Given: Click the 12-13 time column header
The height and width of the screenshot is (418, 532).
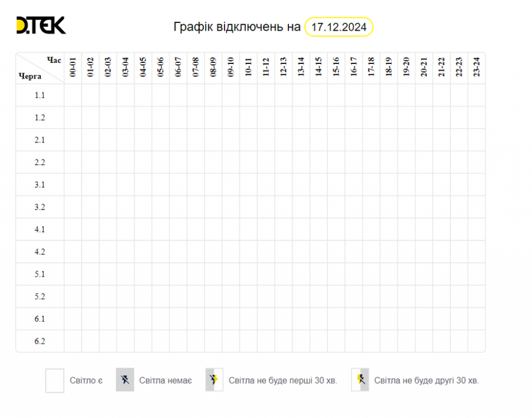Looking at the screenshot, I should pos(283,67).
